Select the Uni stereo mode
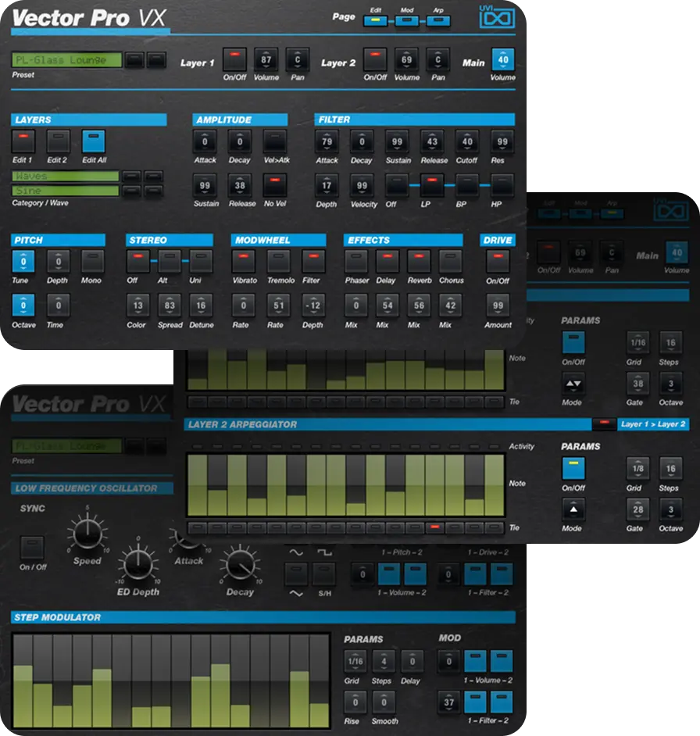This screenshot has width=700, height=736. [x=201, y=262]
